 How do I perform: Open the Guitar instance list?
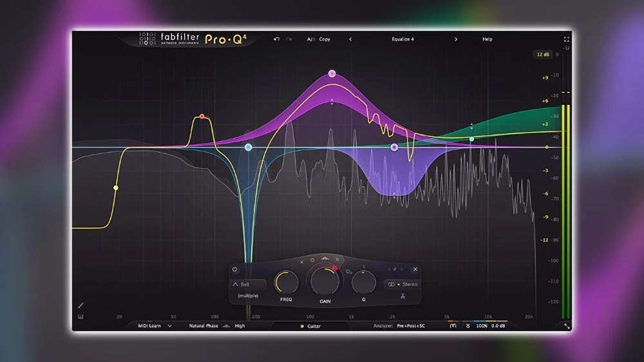pyautogui.click(x=311, y=327)
